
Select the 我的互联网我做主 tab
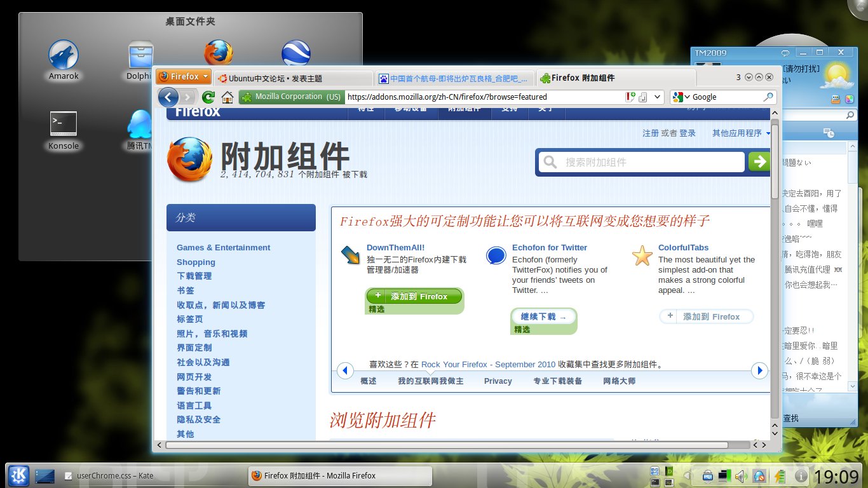431,381
